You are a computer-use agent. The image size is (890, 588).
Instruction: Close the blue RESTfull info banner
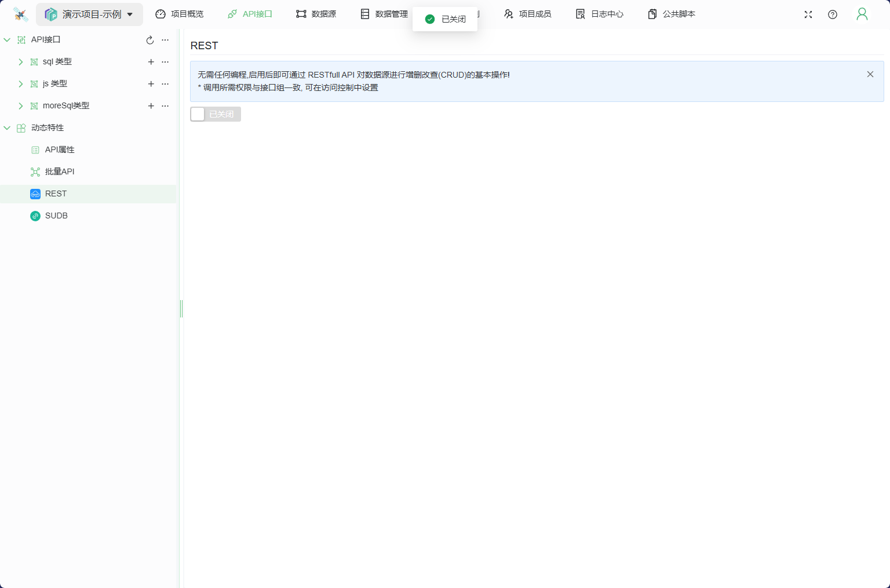[x=870, y=74]
